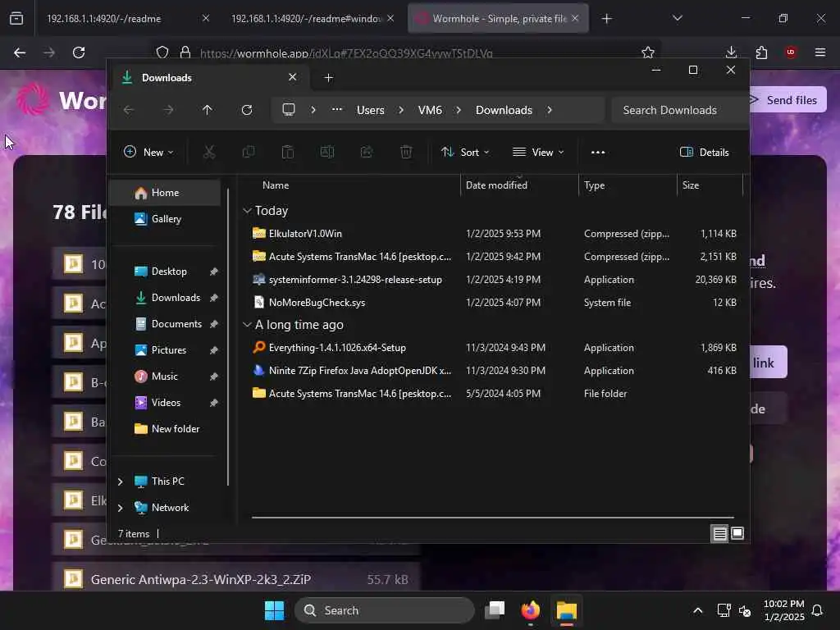Sort by the Size column header
Viewport: 840px width, 630px height.
click(x=691, y=185)
